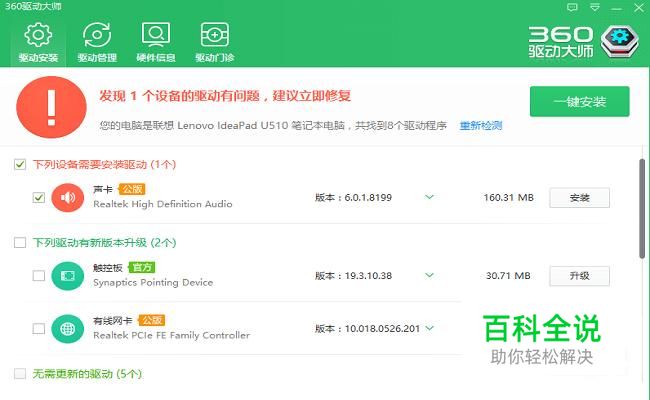Click the green 触控板 touchpad icon
Viewport: 650px width, 400px height.
(x=68, y=276)
